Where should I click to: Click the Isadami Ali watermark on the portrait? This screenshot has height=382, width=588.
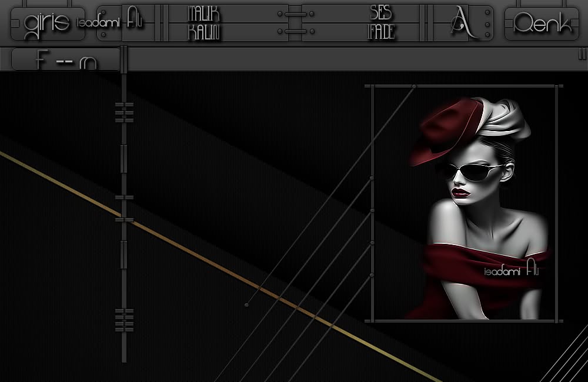click(512, 269)
